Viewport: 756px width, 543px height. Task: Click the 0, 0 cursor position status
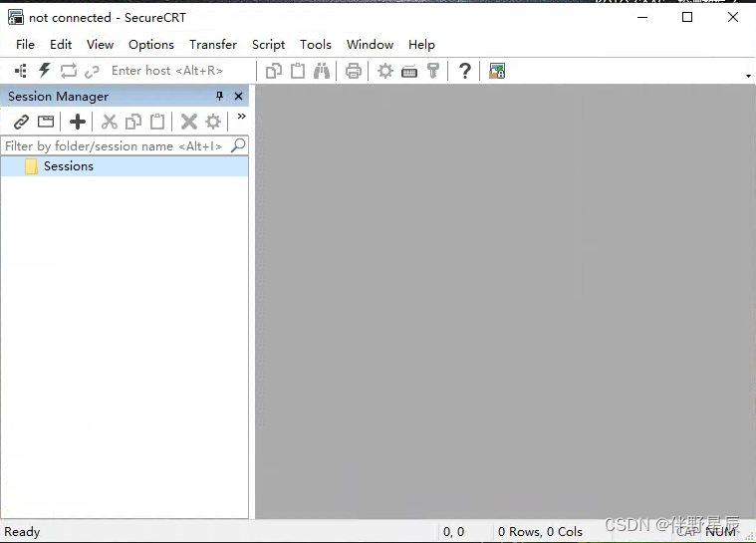(x=453, y=532)
